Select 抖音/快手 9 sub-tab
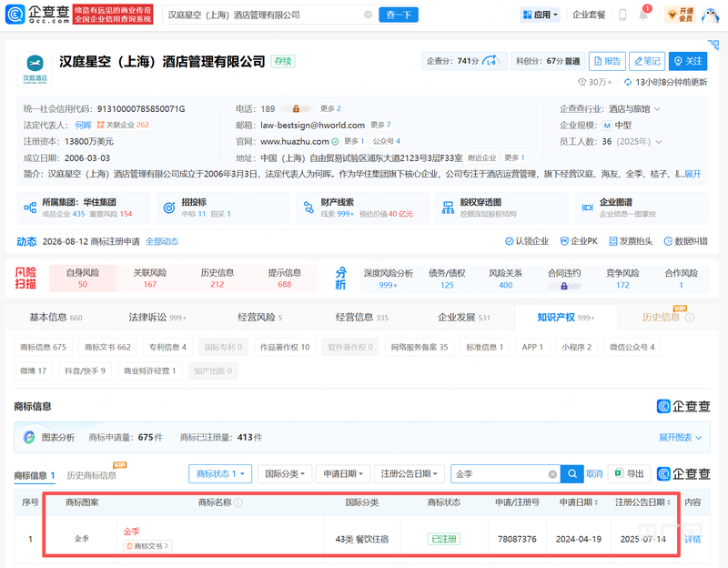This screenshot has width=728, height=568. click(x=85, y=370)
